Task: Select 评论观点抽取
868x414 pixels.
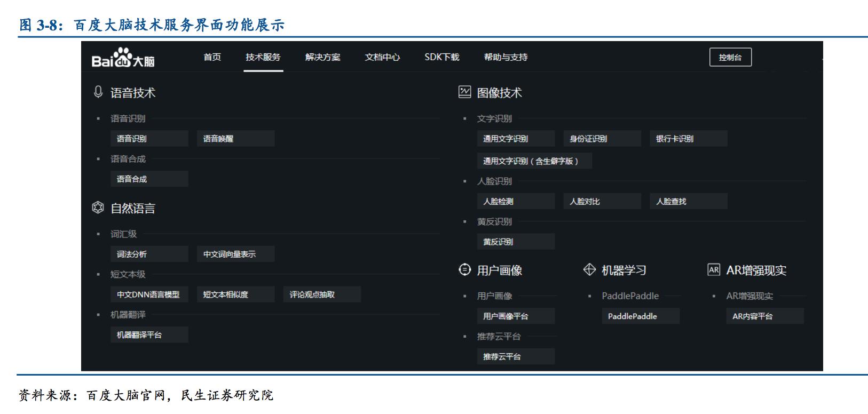Action: [322, 294]
